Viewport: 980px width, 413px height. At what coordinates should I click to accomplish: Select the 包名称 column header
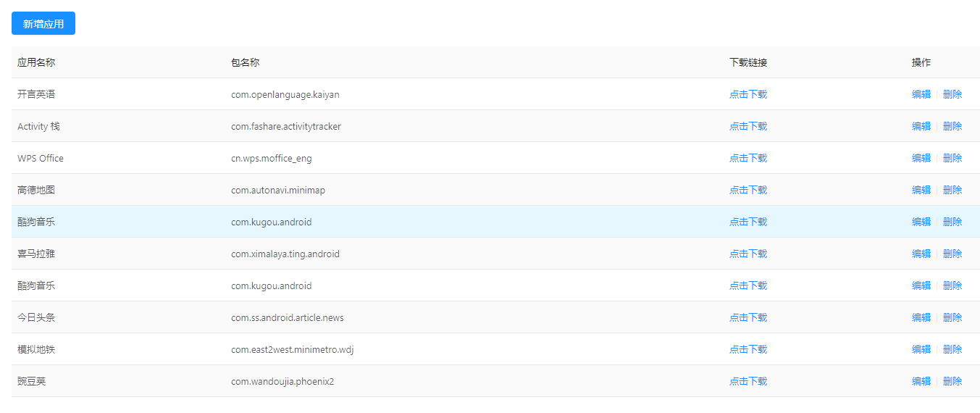click(245, 62)
